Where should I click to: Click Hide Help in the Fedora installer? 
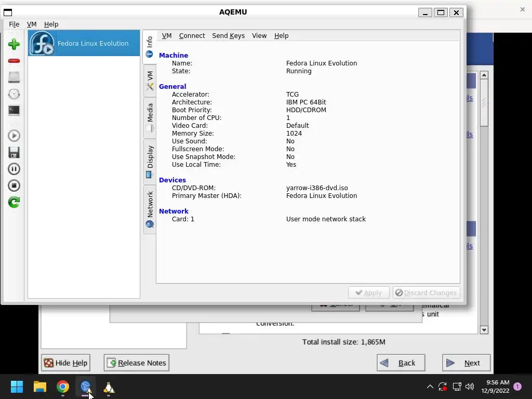[x=66, y=363]
